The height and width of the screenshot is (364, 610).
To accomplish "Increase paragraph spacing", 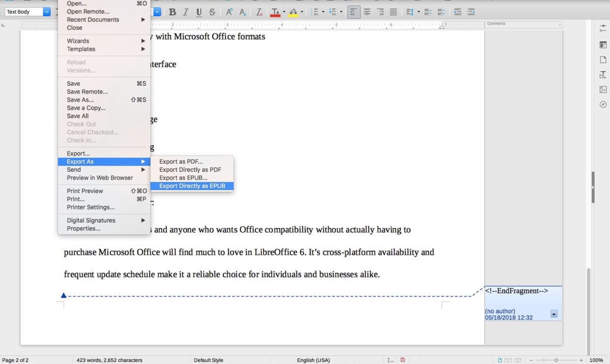I will (x=428, y=12).
